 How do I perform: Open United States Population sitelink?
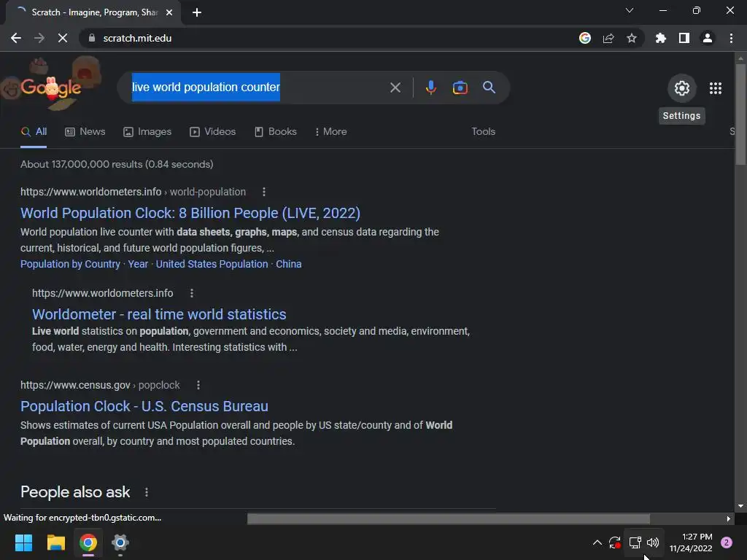(x=212, y=264)
